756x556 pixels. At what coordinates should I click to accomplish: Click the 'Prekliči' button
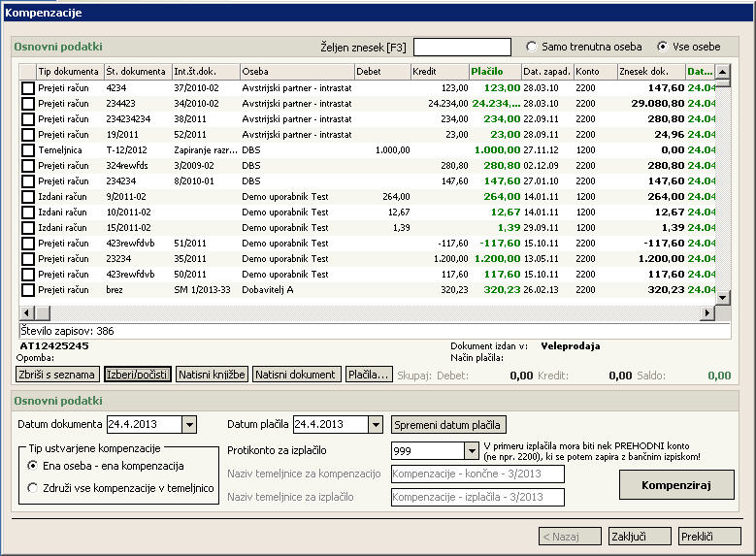click(709, 537)
